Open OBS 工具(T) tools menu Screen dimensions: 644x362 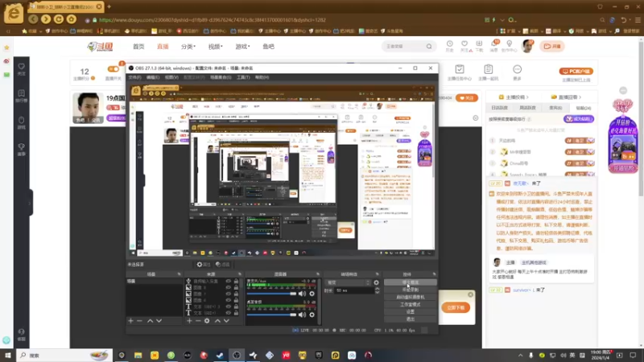tap(243, 77)
